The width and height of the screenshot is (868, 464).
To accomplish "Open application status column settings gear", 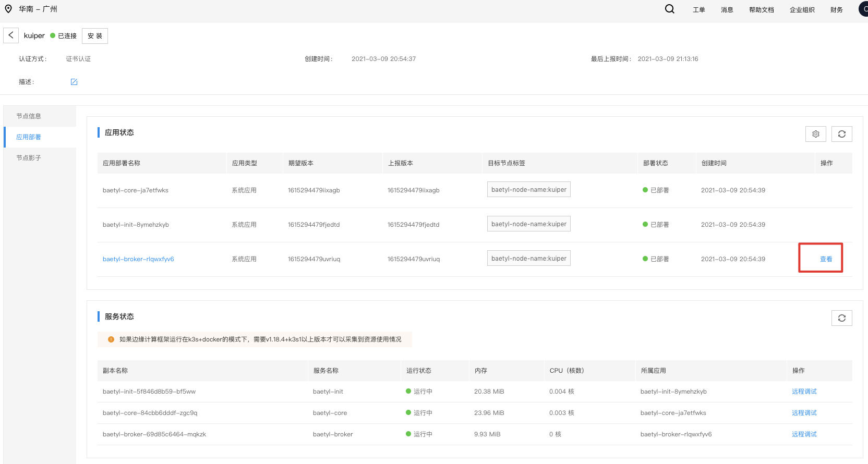I will point(816,134).
